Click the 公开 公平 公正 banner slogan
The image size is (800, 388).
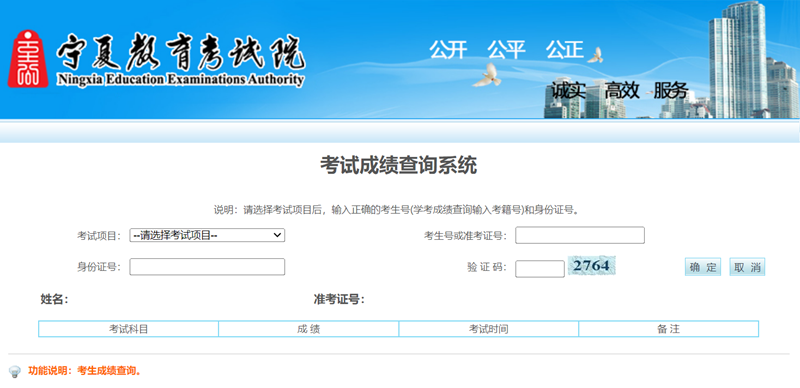coord(506,50)
